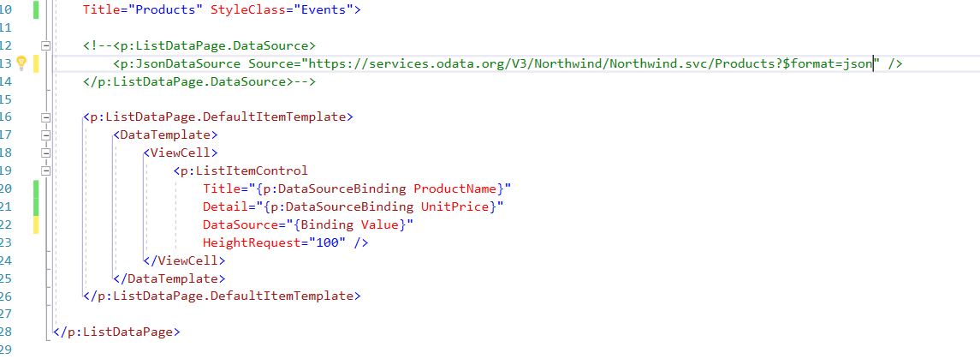This screenshot has height=359, width=980.
Task: Click the commented </p:ListDataPage.DataSource>--> closing line
Action: point(199,81)
